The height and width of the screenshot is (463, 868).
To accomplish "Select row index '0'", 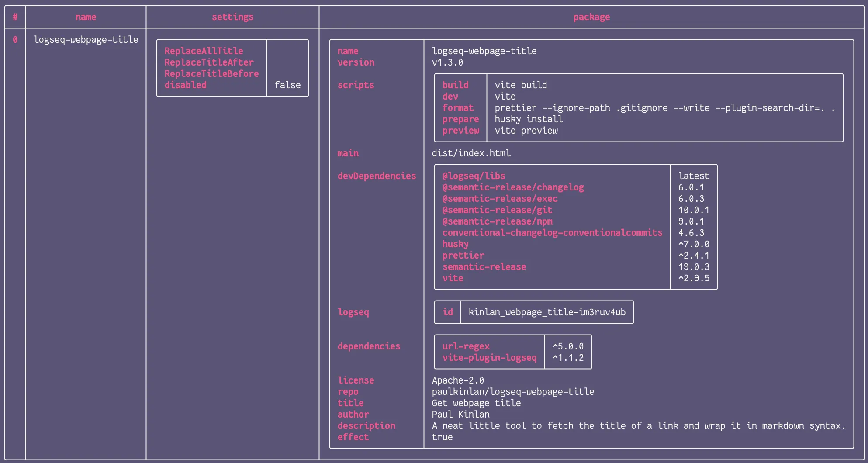I will tap(15, 40).
